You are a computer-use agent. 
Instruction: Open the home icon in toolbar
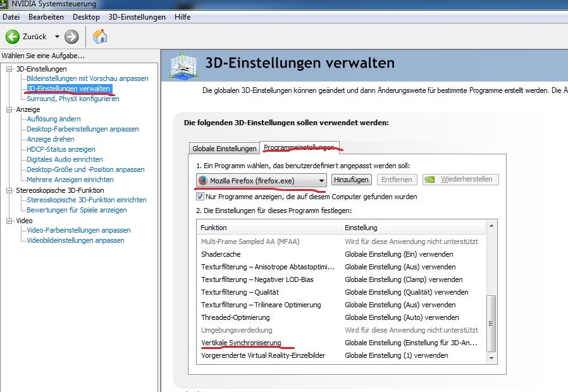pos(99,36)
